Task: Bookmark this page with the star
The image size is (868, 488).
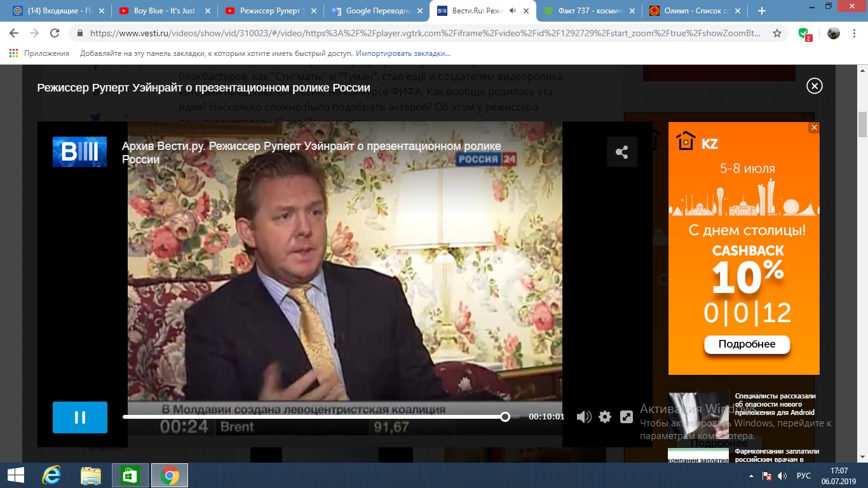Action: coord(776,33)
